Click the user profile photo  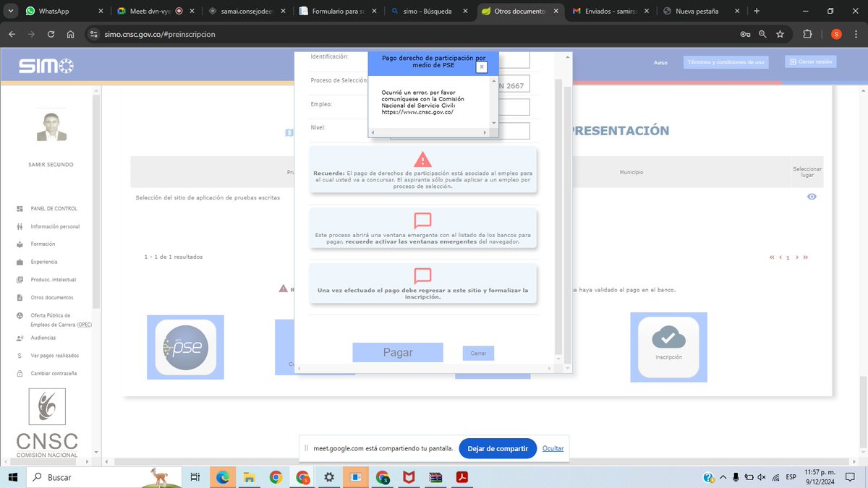pyautogui.click(x=51, y=126)
